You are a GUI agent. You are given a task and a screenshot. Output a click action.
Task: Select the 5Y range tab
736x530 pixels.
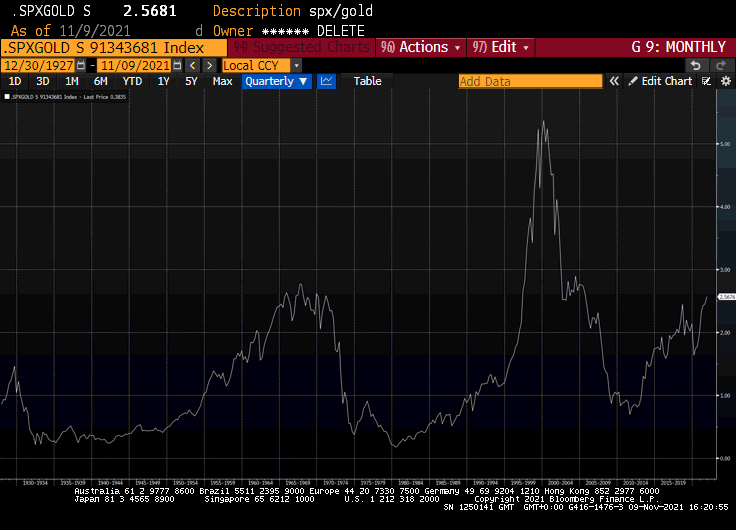click(x=191, y=81)
